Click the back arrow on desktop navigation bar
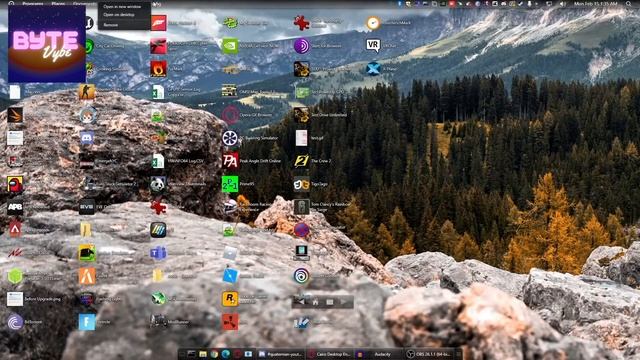This screenshot has width=640, height=360. click(300, 302)
